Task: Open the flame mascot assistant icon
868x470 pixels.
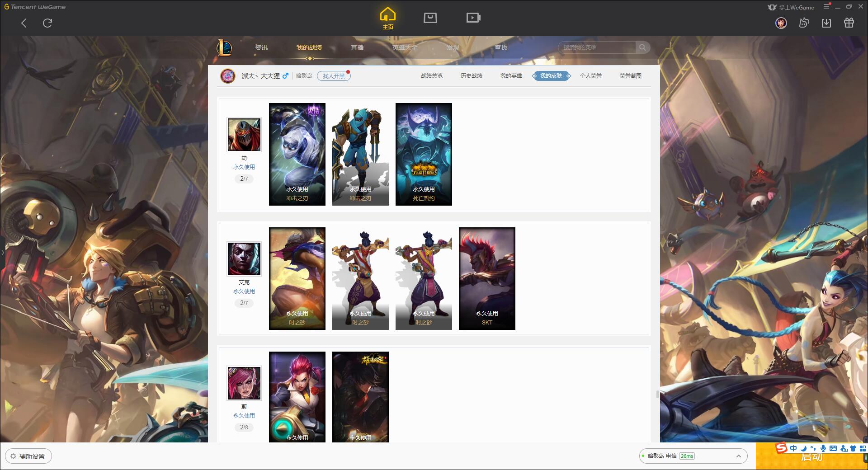Action: 804,23
